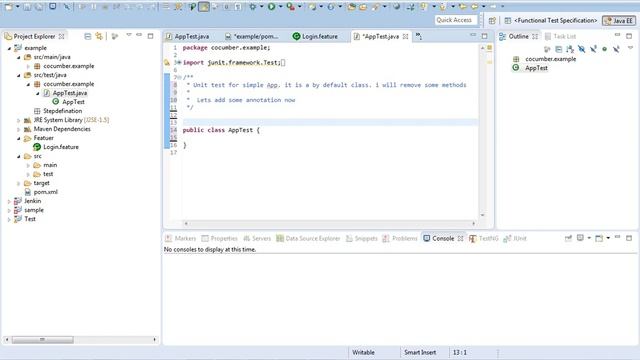Toggle Hide Static Members in Outline toolbar
Screen dimensions: 640x360
point(593,49)
